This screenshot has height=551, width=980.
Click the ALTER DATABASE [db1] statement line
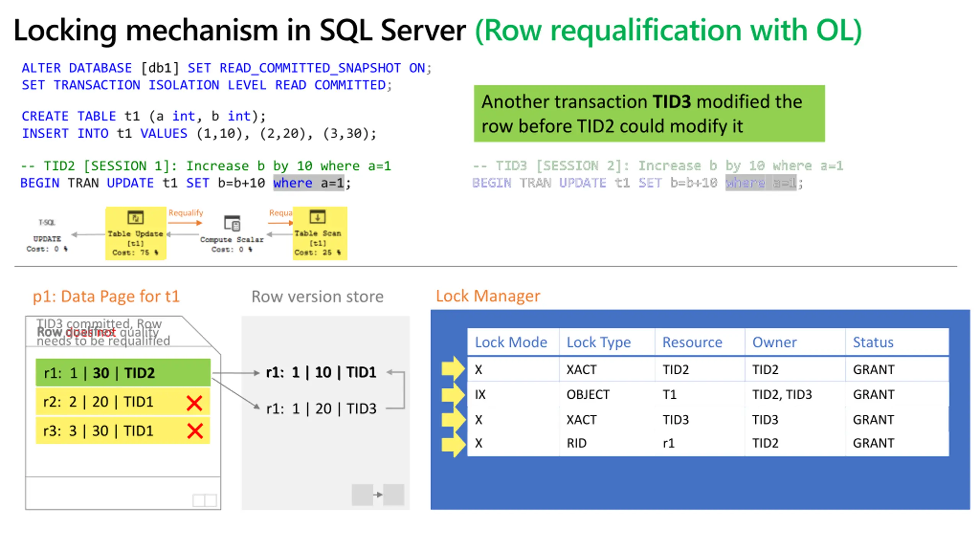pyautogui.click(x=226, y=68)
